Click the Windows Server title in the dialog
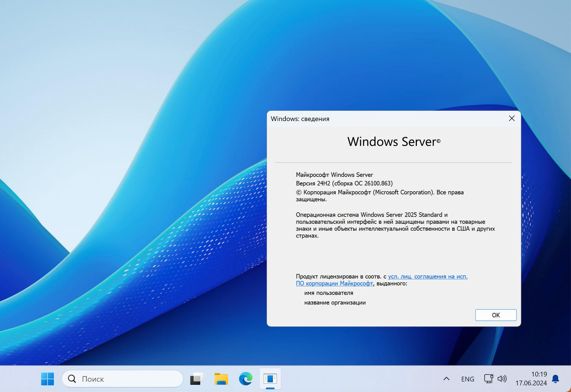 393,141
